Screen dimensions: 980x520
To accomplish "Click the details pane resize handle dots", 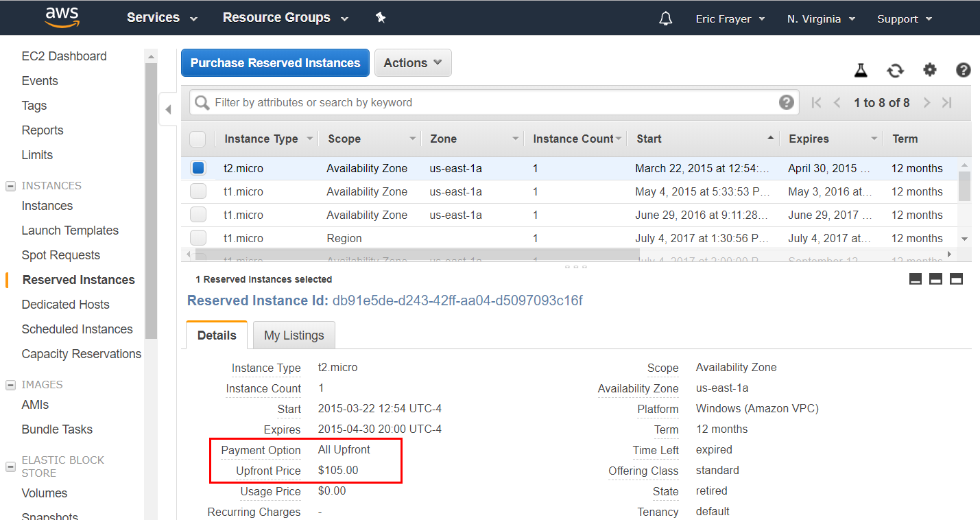I will tap(575, 266).
